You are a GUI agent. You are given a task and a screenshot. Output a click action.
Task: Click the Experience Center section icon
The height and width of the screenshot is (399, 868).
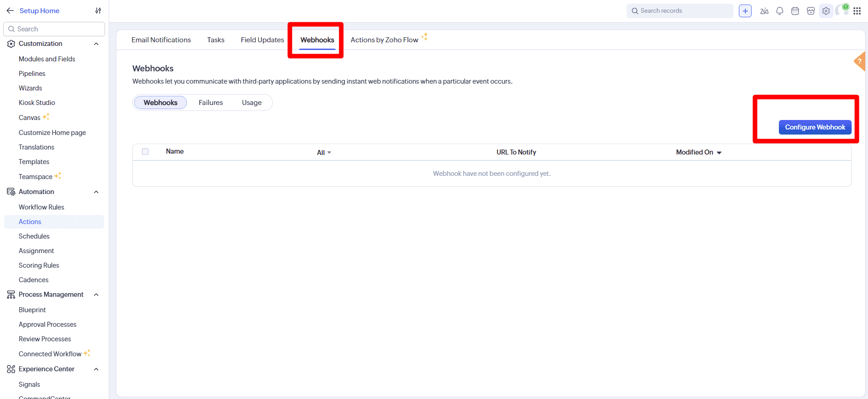(11, 369)
